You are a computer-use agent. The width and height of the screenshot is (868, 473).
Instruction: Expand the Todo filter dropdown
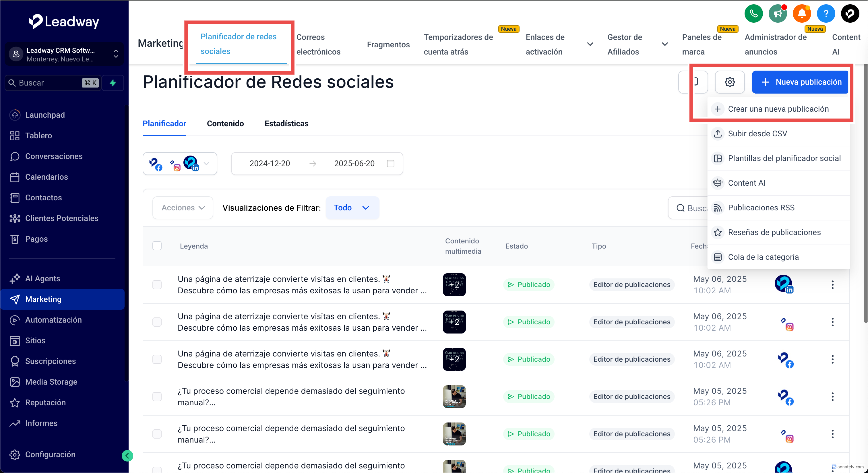click(352, 208)
